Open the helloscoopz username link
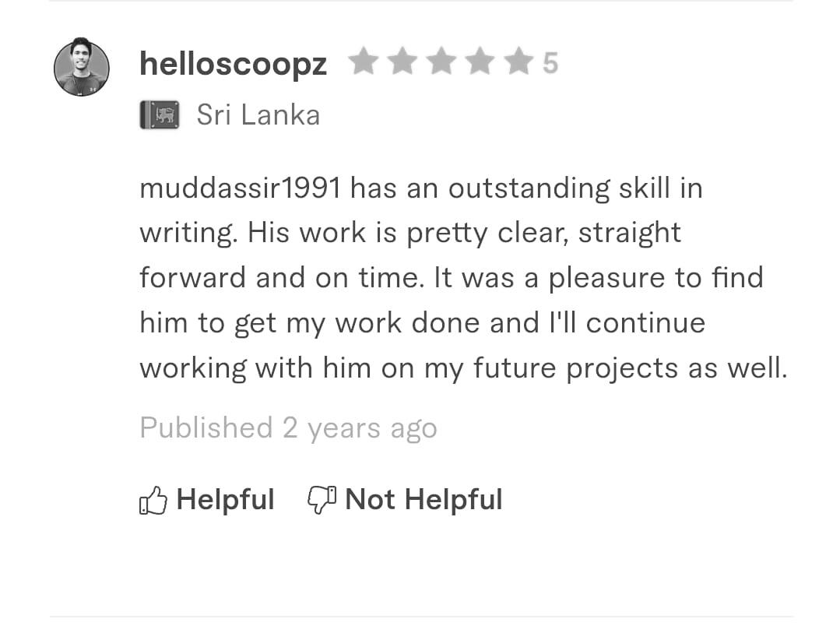The height and width of the screenshot is (633, 840). tap(233, 64)
